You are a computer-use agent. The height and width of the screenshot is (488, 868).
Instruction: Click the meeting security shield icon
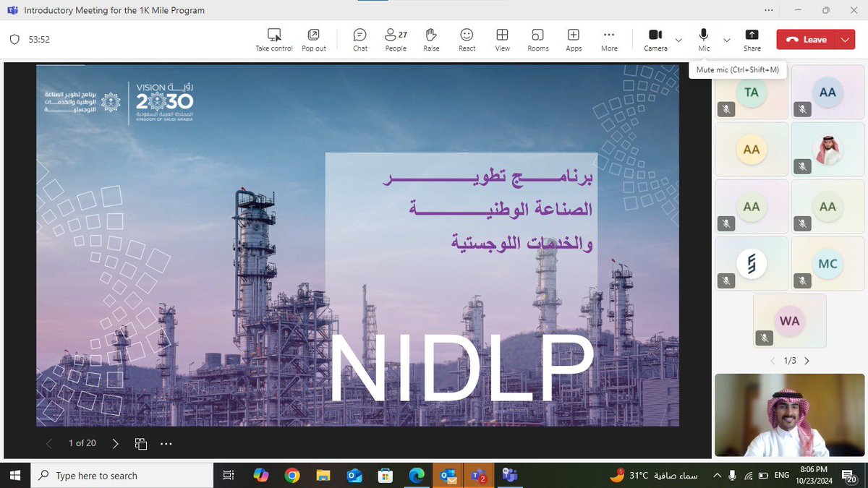(14, 40)
